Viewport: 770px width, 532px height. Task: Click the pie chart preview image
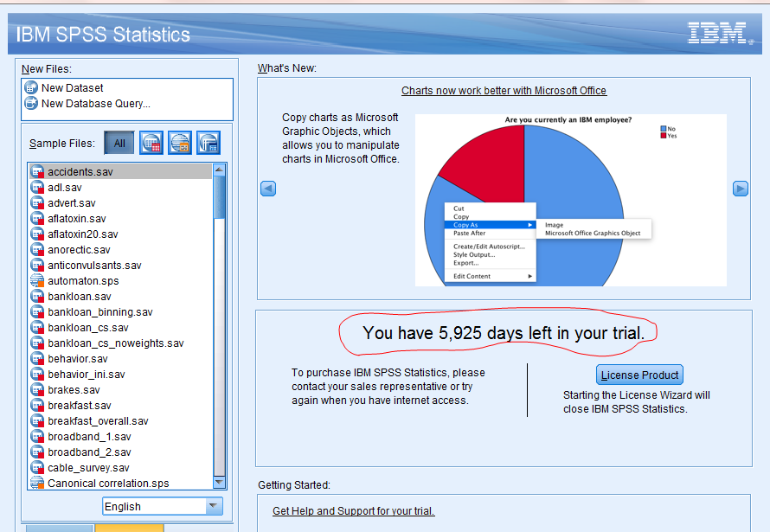(571, 200)
